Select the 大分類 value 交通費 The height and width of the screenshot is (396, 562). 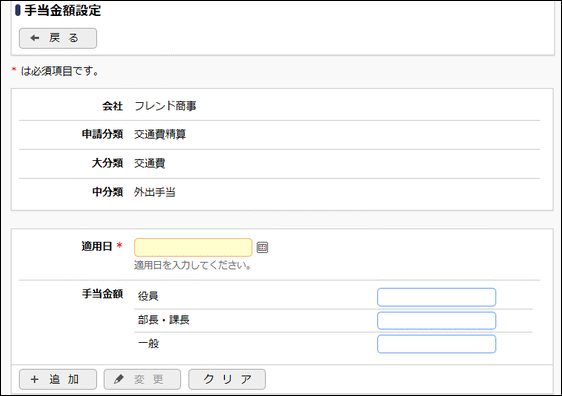click(149, 163)
